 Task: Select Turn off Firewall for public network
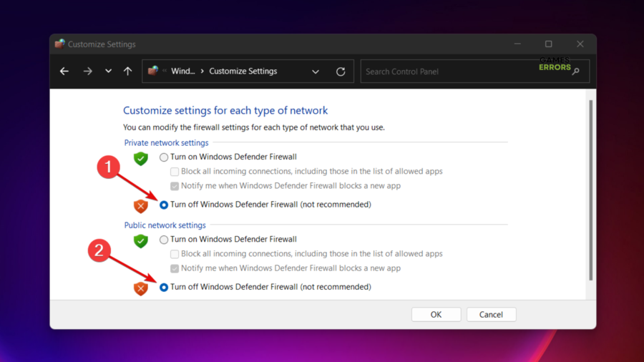(164, 287)
